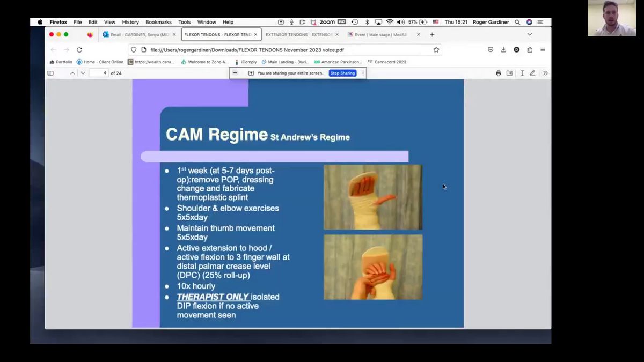Reload the current page
The image size is (644, 362).
pyautogui.click(x=79, y=50)
